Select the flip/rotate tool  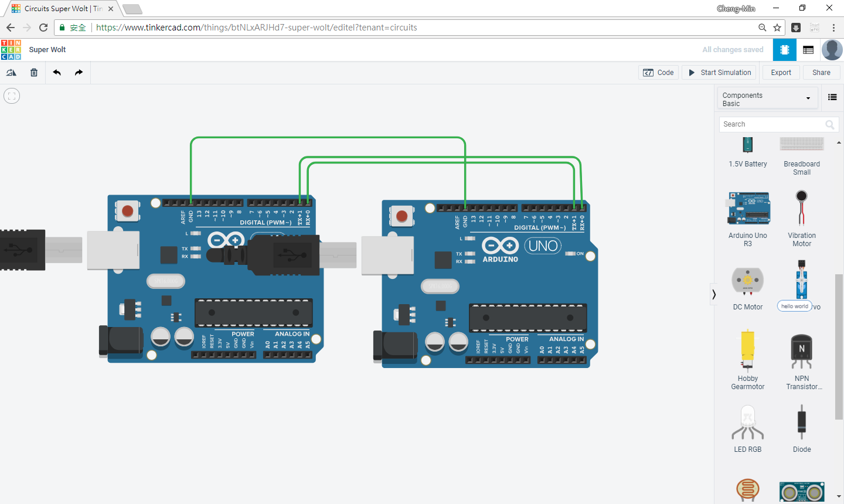11,72
